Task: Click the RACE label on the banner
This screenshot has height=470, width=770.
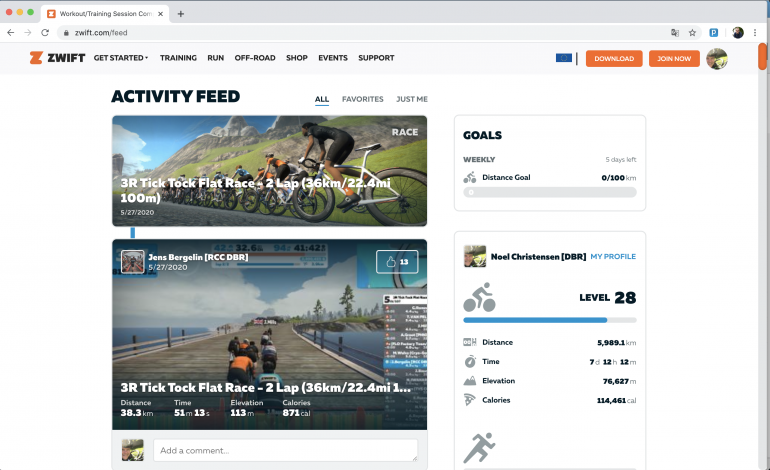Action: 405,132
